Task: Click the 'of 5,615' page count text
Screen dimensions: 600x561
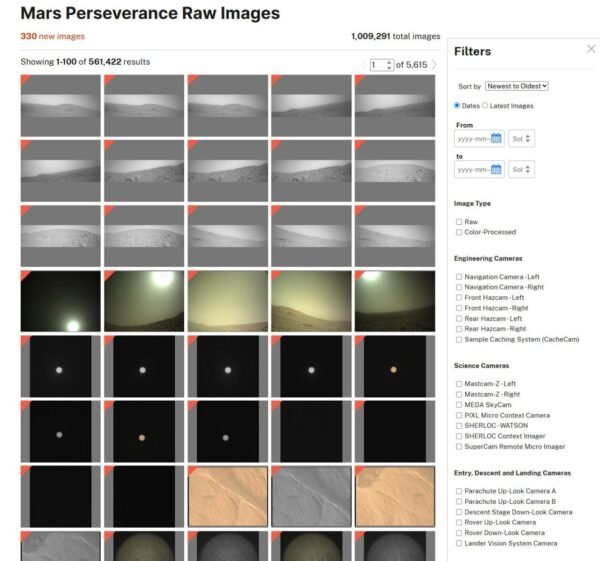Action: [411, 65]
